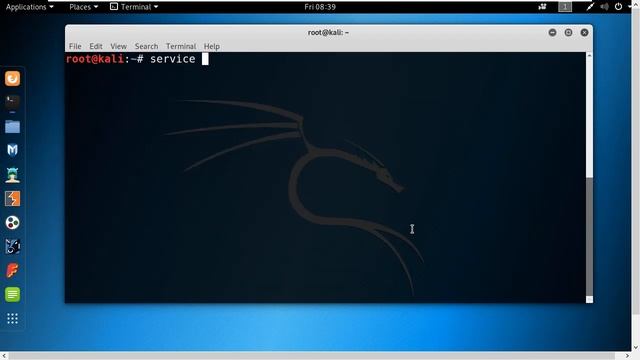The height and width of the screenshot is (360, 640).
Task: Close the root@kali terminal window
Action: click(x=584, y=33)
